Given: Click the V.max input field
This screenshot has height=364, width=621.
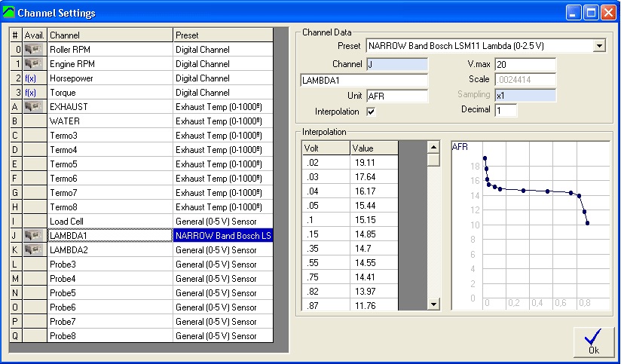Looking at the screenshot, I should pyautogui.click(x=525, y=65).
